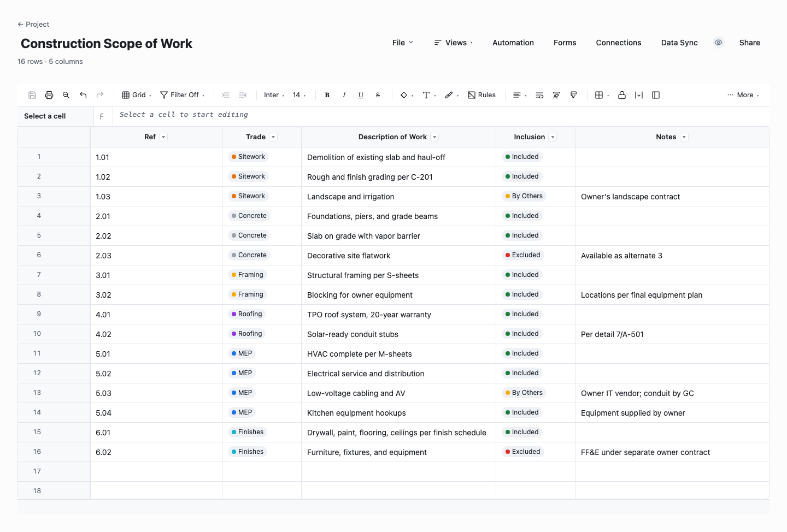
Task: Select row header 3
Action: (x=54, y=196)
